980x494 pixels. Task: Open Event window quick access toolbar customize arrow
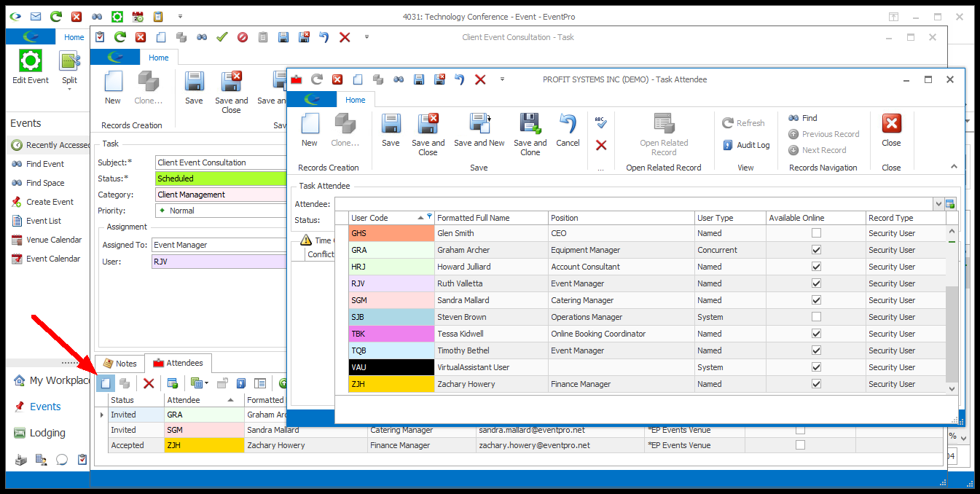181,16
